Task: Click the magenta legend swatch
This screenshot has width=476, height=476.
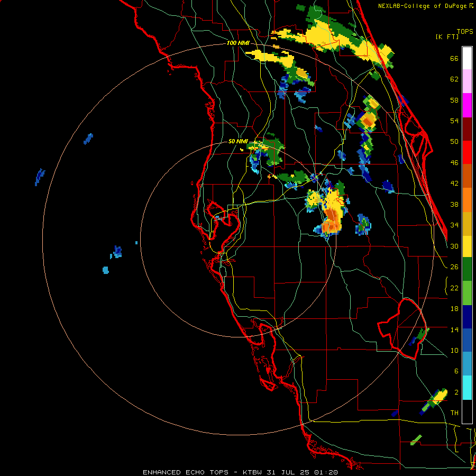Action: [467, 105]
